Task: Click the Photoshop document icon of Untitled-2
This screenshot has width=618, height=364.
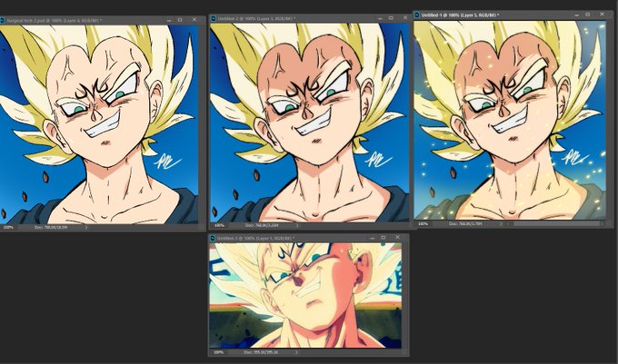Action: point(214,18)
